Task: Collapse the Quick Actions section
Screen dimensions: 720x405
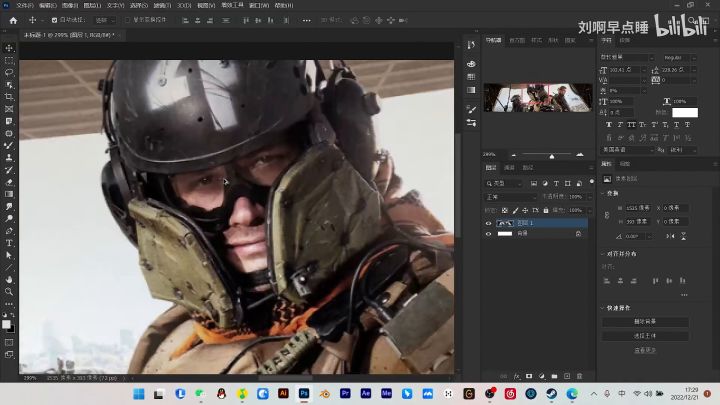Action: tap(603, 308)
